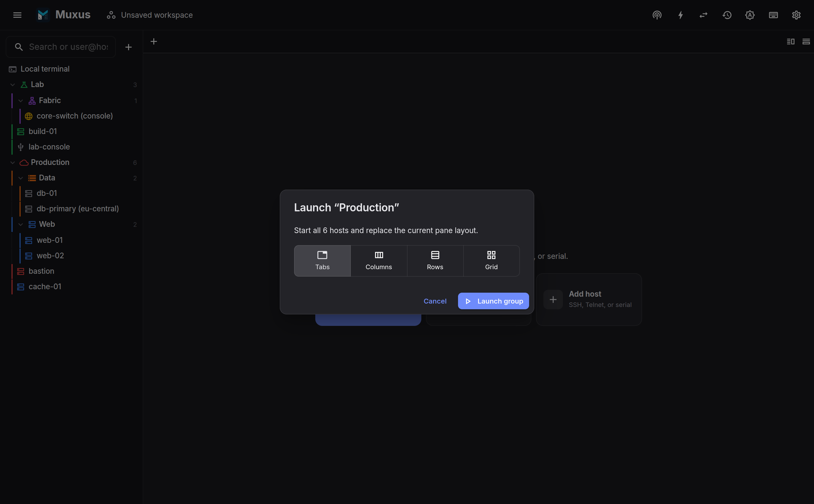Open the transfer arrows icon
The width and height of the screenshot is (814, 504).
click(x=704, y=15)
